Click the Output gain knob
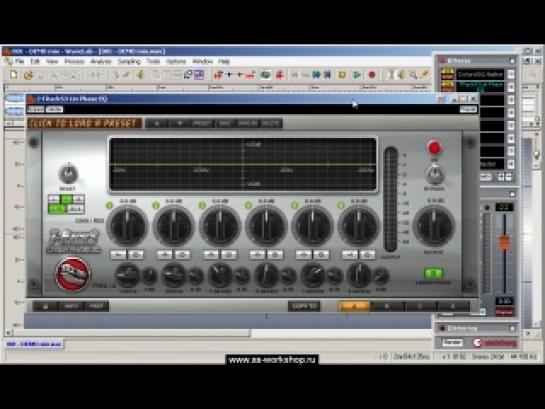The height and width of the screenshot is (409, 545). [434, 226]
